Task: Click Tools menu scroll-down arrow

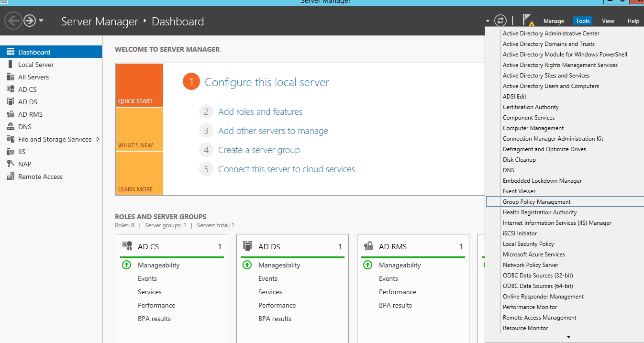Action: point(568,337)
